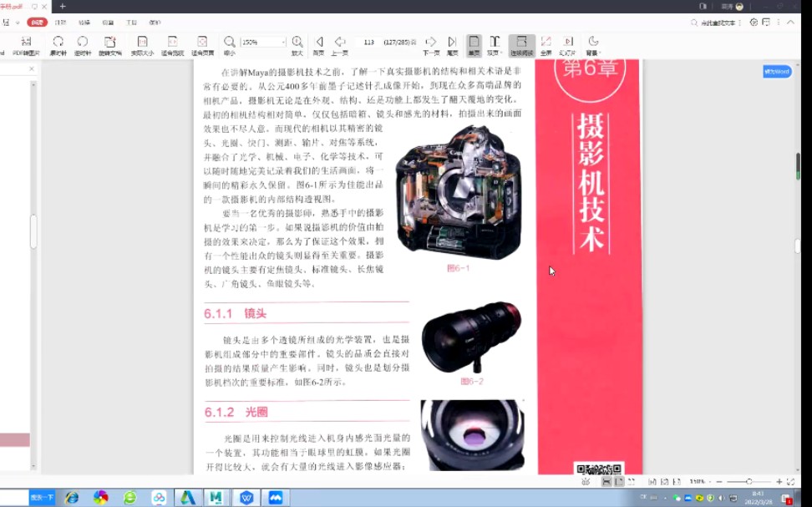Open the 注释 menu
The image size is (812, 507).
(x=63, y=23)
